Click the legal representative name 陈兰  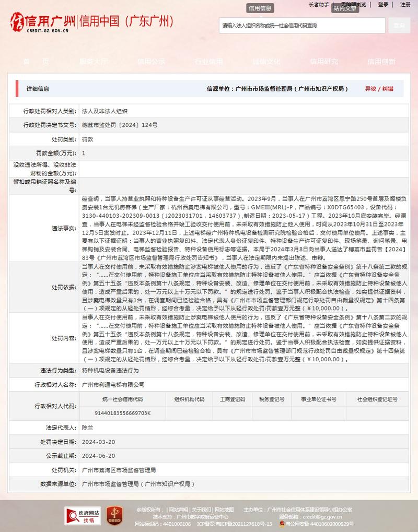[x=88, y=428]
